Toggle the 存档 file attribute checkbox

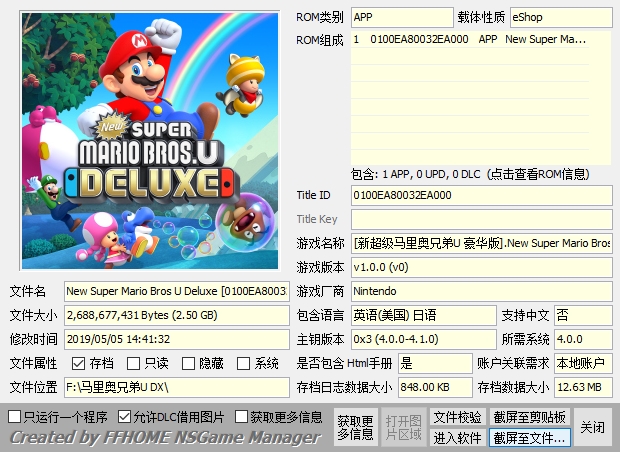click(79, 363)
